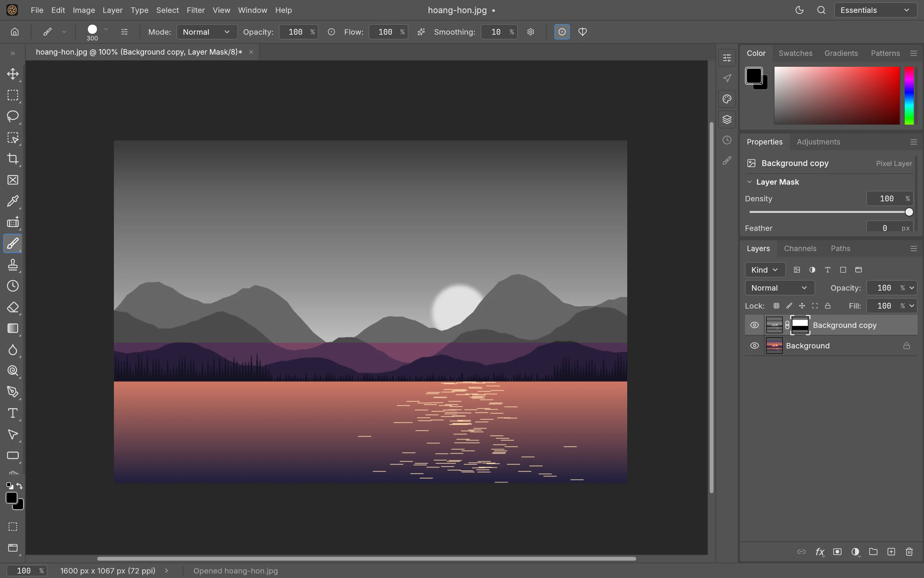Click the Density slider handle
This screenshot has width=924, height=578.
coord(909,212)
